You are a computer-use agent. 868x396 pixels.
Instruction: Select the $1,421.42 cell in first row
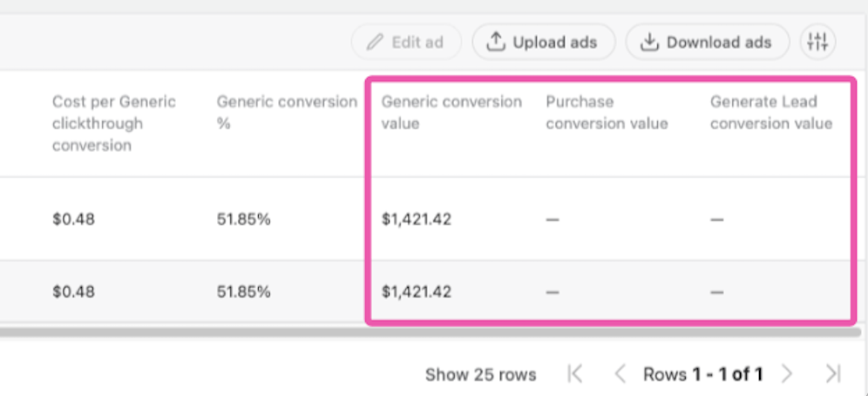417,220
